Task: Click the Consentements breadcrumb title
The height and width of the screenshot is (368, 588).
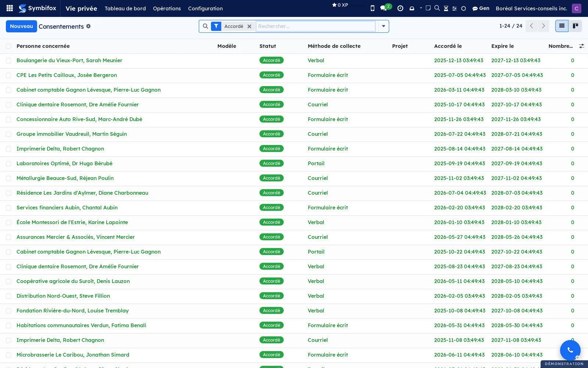Action: 61,26
